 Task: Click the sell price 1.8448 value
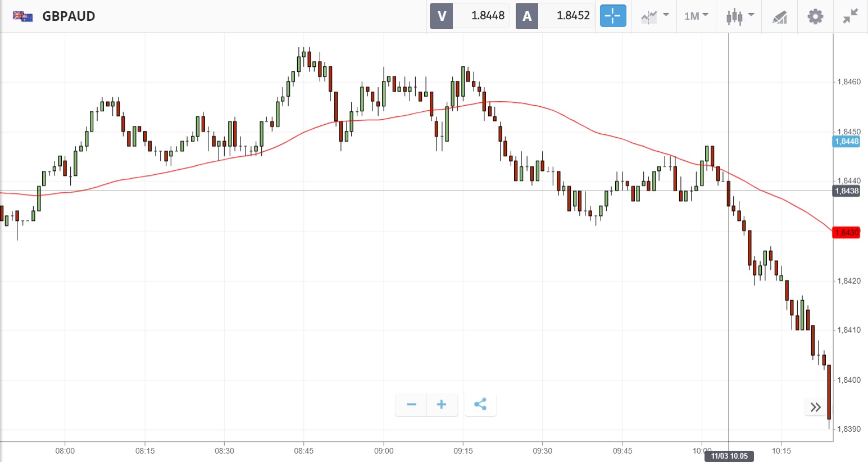pyautogui.click(x=487, y=16)
